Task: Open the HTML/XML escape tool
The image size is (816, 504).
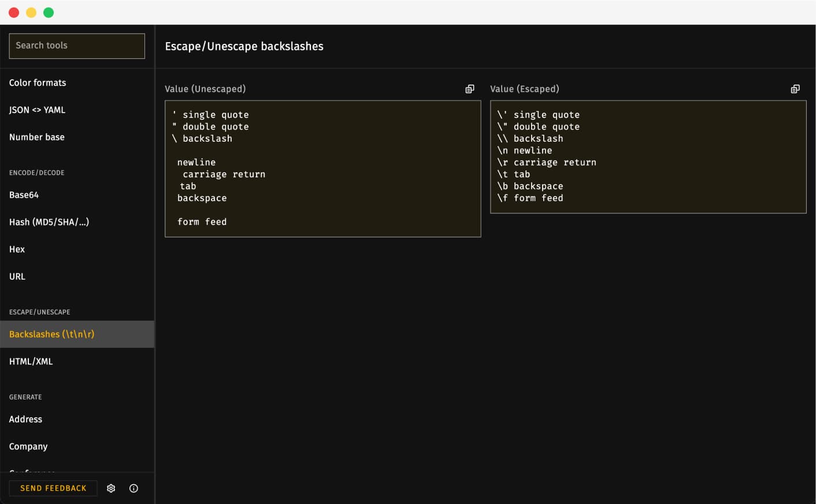Action: [x=77, y=361]
